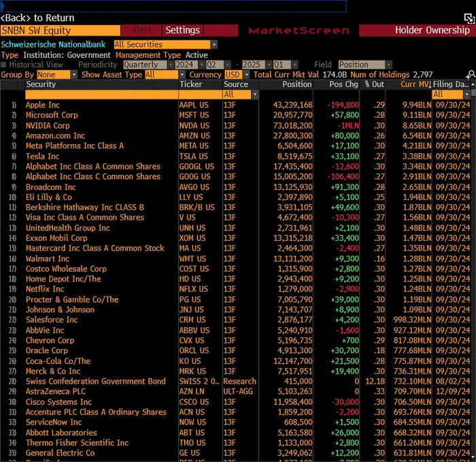Click the SNBN SW Equity input field
This screenshot has height=462, width=476.
[60, 31]
